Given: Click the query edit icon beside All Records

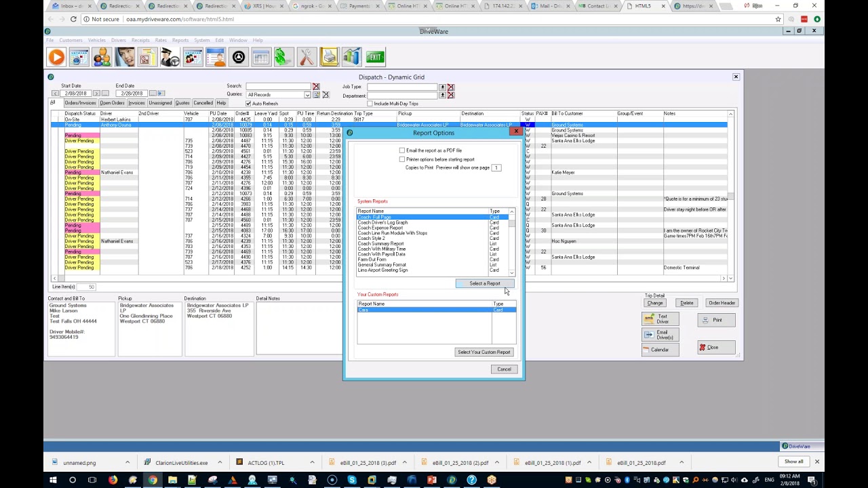Looking at the screenshot, I should (316, 95).
